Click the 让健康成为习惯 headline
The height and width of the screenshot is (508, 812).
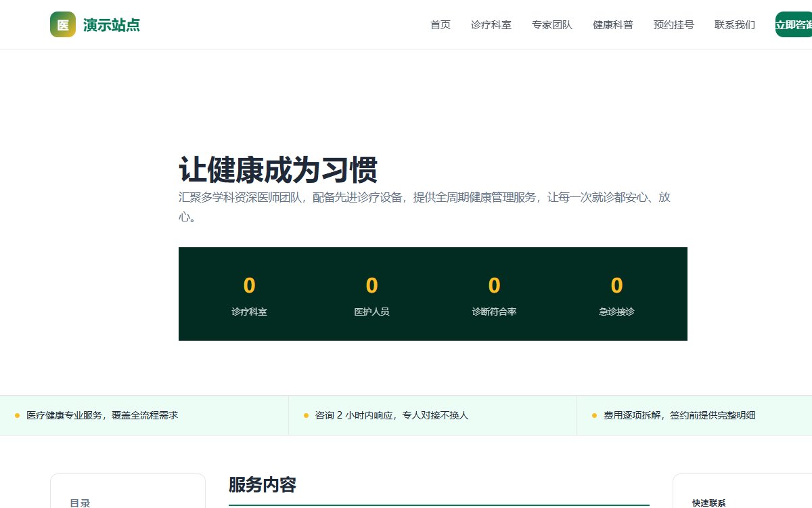click(x=278, y=169)
